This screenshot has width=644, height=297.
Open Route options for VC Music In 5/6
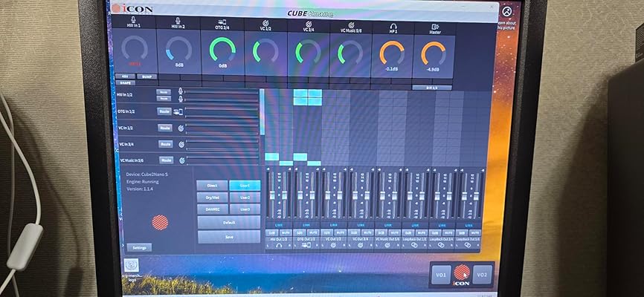coord(165,160)
